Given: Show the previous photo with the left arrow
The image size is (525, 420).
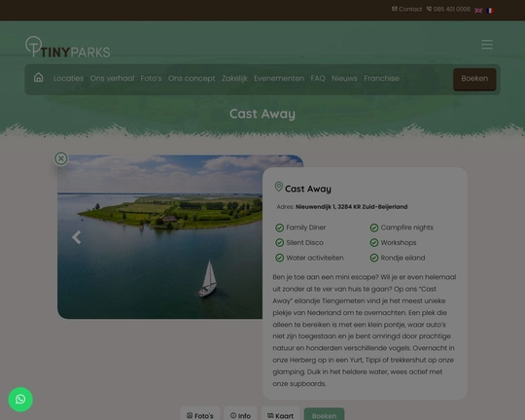Looking at the screenshot, I should [x=77, y=237].
